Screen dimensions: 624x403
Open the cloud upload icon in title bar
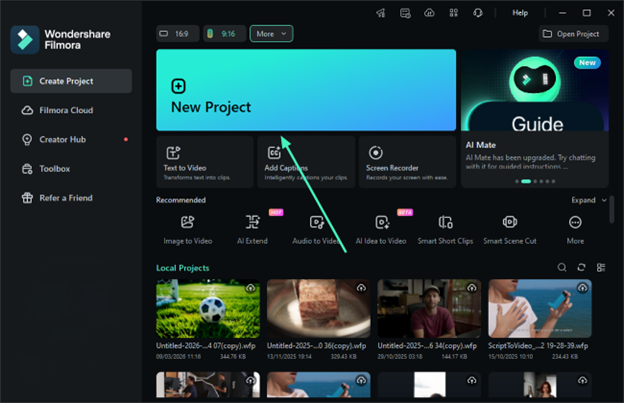(x=429, y=13)
